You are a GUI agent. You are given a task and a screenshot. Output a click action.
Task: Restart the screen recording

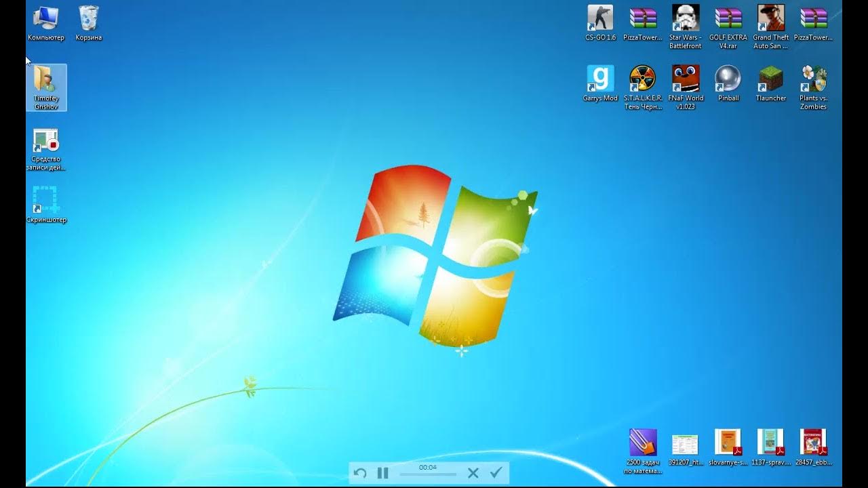pos(360,473)
